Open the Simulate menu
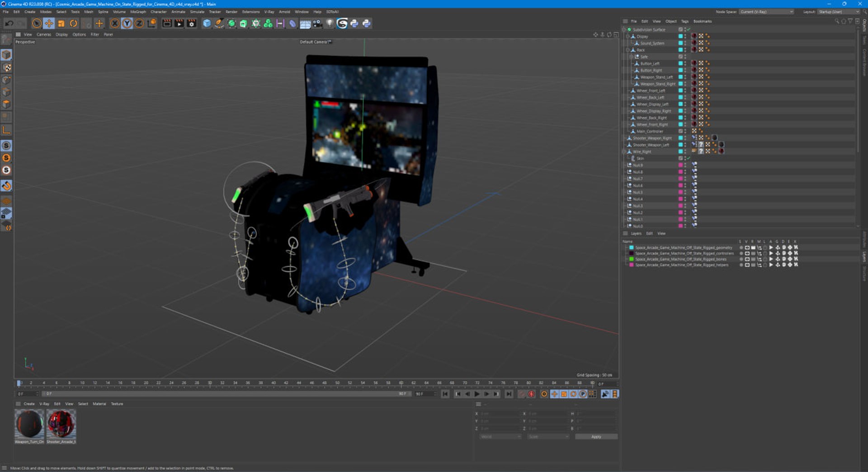 click(197, 12)
